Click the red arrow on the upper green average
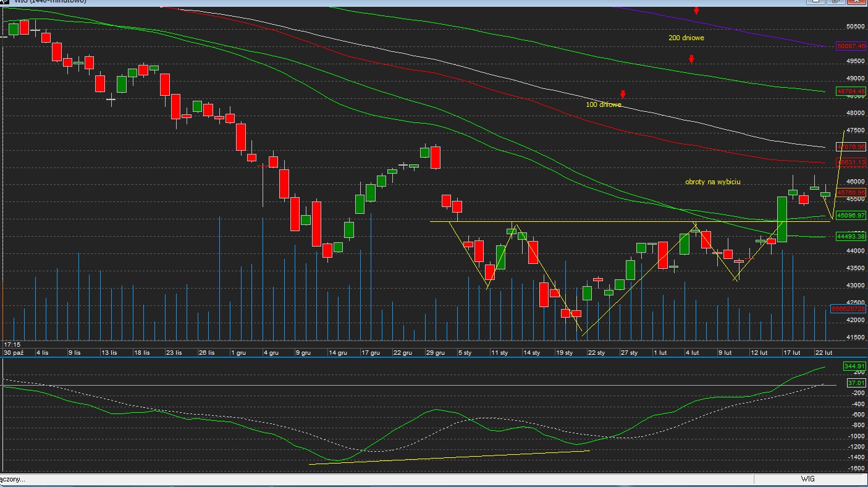The image size is (868, 487). click(691, 59)
